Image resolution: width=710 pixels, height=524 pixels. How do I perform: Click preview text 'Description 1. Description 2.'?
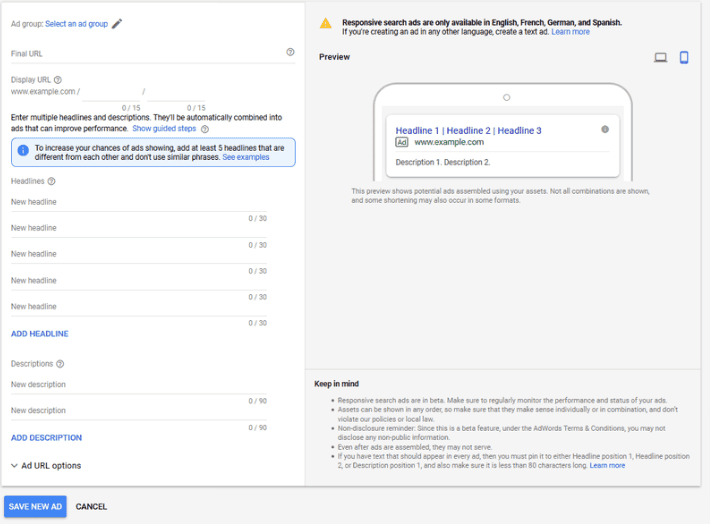443,162
